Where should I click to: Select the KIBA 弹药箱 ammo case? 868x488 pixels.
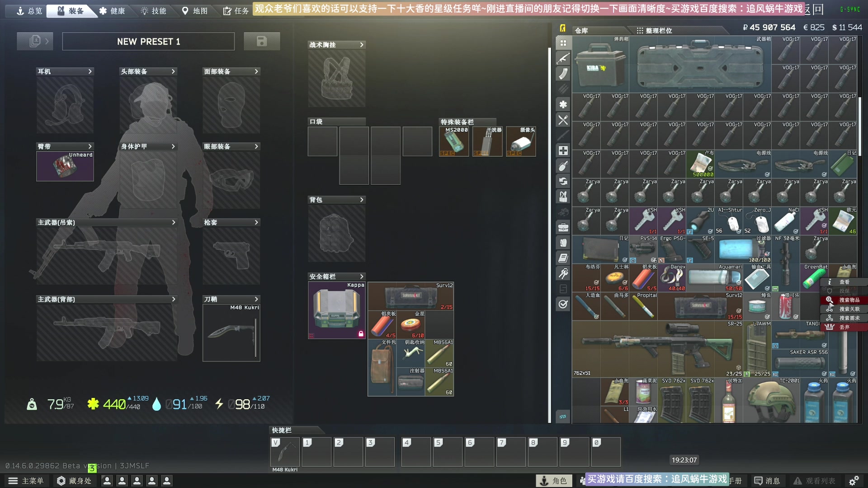(600, 64)
